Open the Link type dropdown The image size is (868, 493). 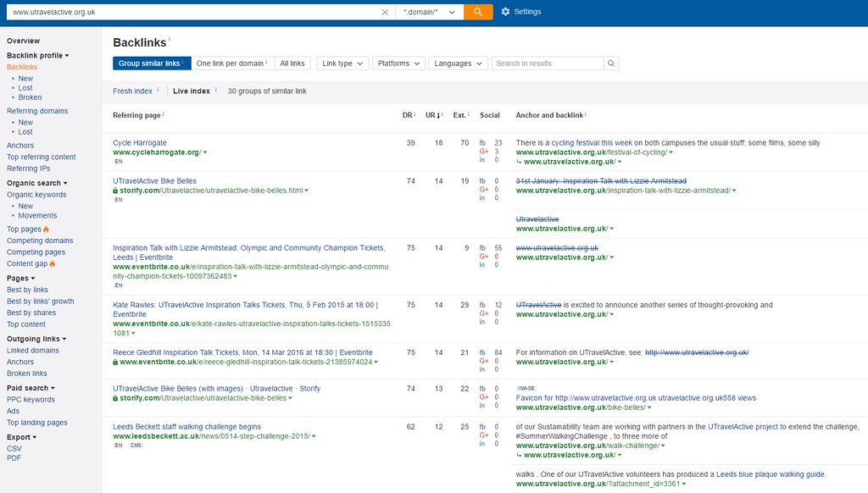[342, 64]
